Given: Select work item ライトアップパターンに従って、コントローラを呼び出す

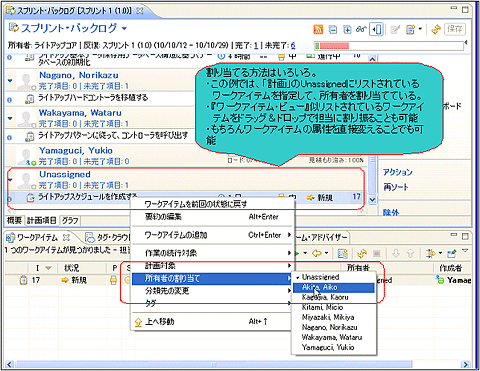Looking at the screenshot, I should pyautogui.click(x=113, y=136).
